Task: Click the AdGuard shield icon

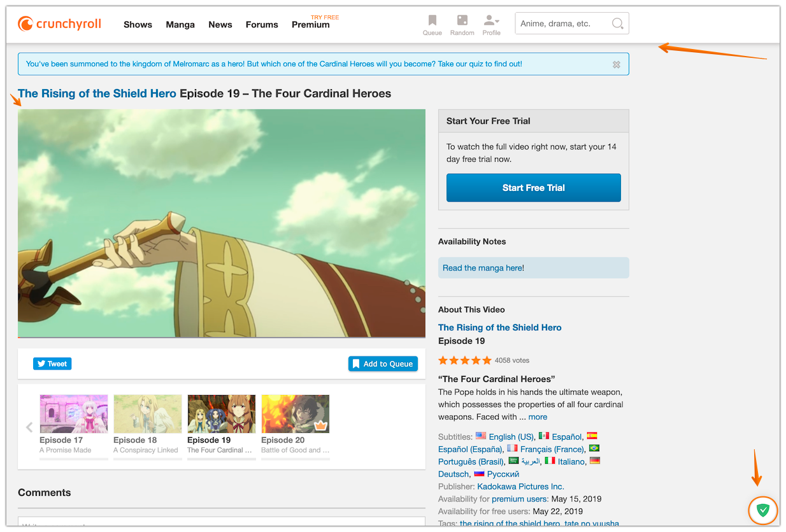Action: click(762, 510)
